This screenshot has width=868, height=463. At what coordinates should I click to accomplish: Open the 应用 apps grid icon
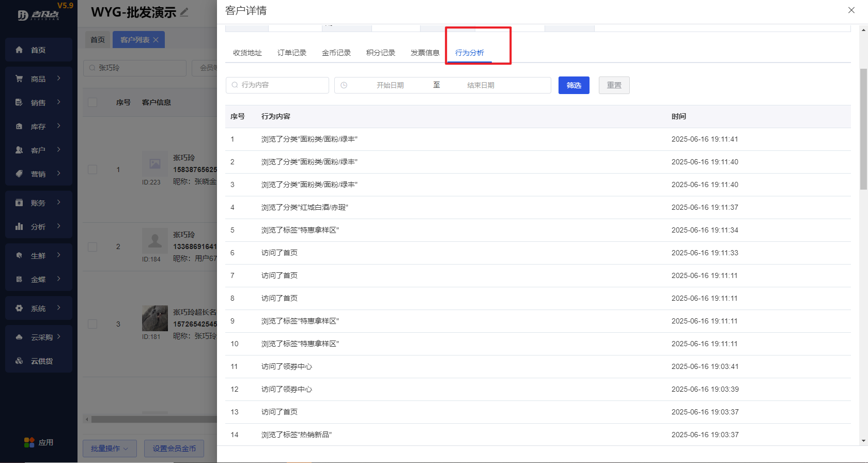[x=29, y=442]
